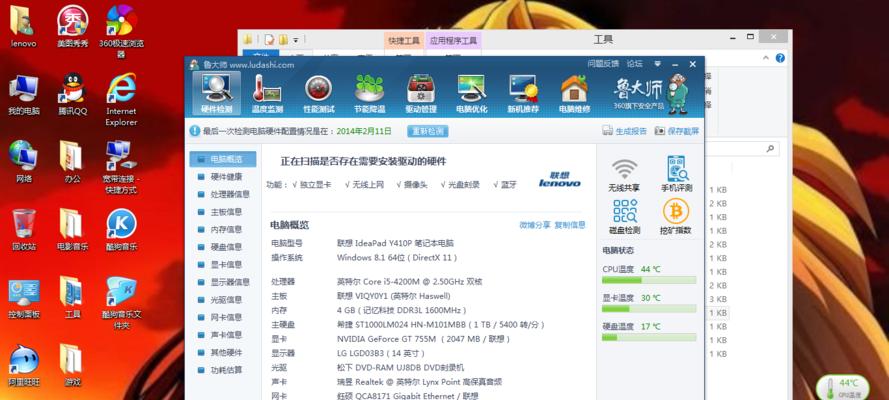Viewport: 889px width, 400px height.
Task: Click the 鲁大师 mascot logo
Action: (x=676, y=93)
